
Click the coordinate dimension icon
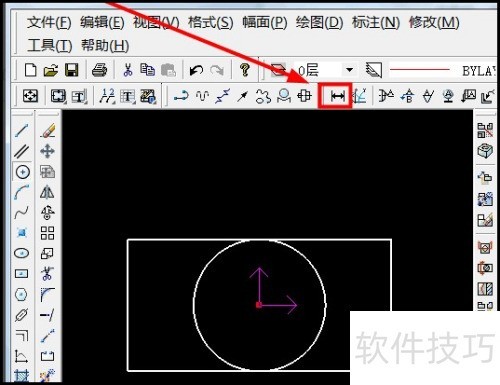(x=360, y=96)
